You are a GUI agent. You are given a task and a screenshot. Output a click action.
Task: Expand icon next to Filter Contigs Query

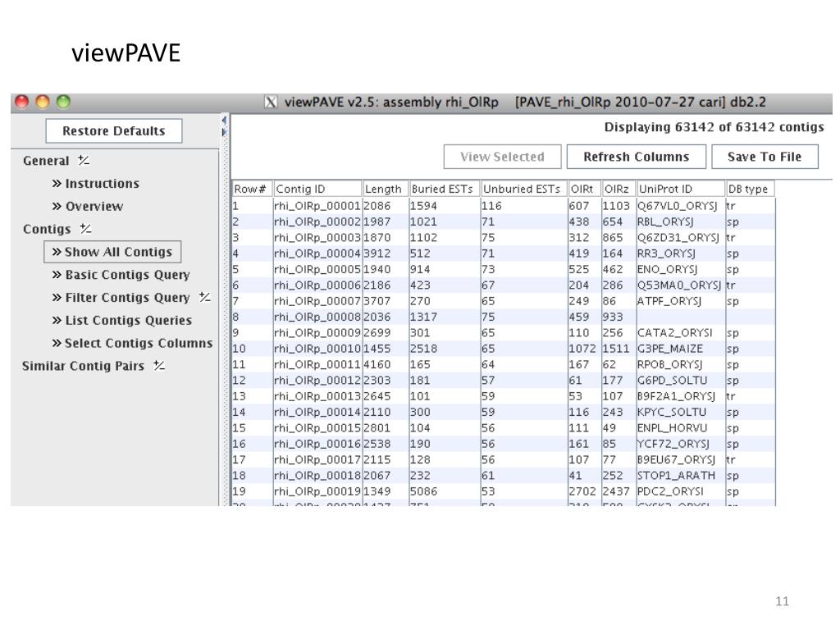204,297
